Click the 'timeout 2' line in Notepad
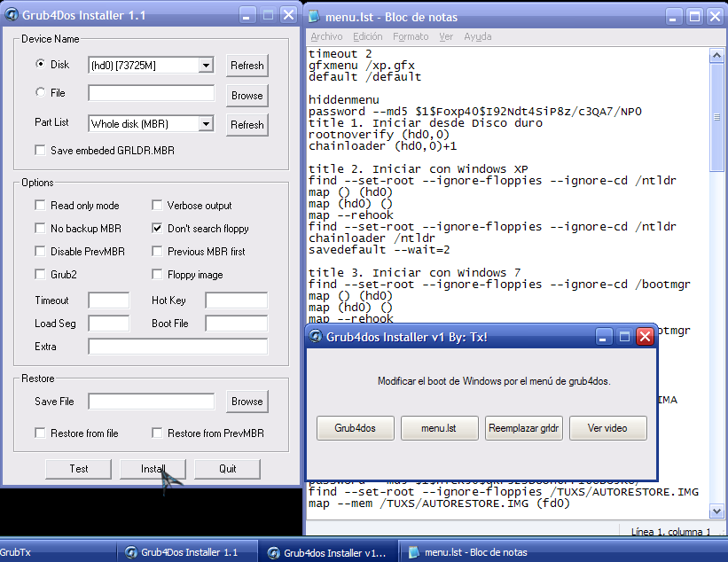The width and height of the screenshot is (728, 562). point(341,54)
